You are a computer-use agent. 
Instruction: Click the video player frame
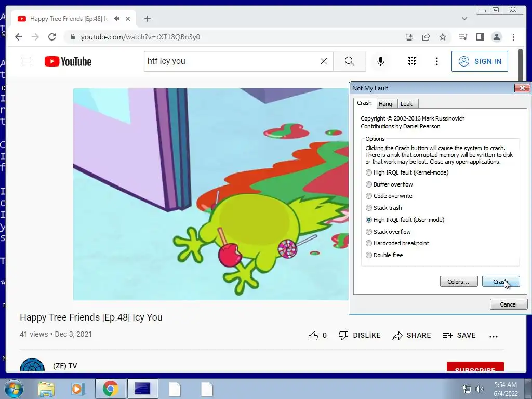(211, 194)
